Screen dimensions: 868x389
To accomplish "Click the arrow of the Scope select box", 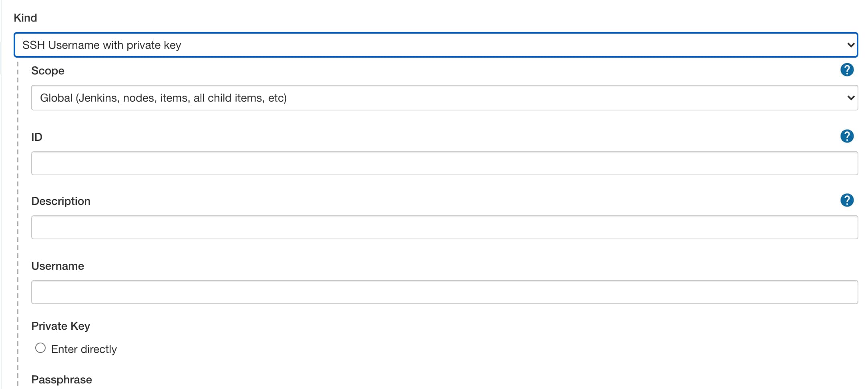I will tap(851, 98).
